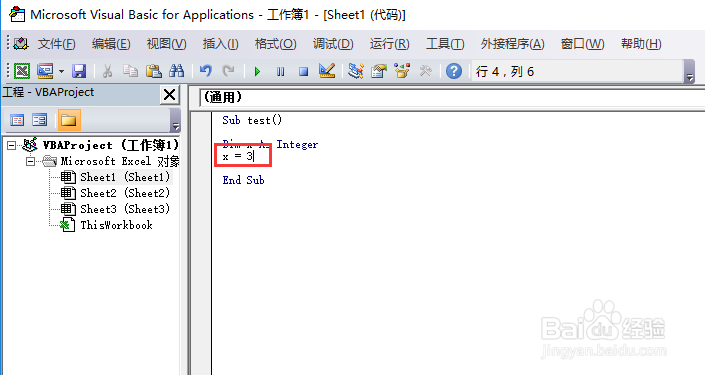Image resolution: width=705 pixels, height=375 pixels.
Task: Open the 外接程序(A) menu
Action: (513, 44)
